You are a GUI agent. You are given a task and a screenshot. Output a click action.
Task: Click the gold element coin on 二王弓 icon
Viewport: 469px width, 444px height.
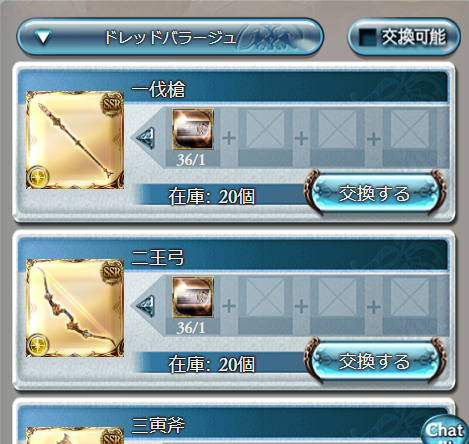point(38,345)
